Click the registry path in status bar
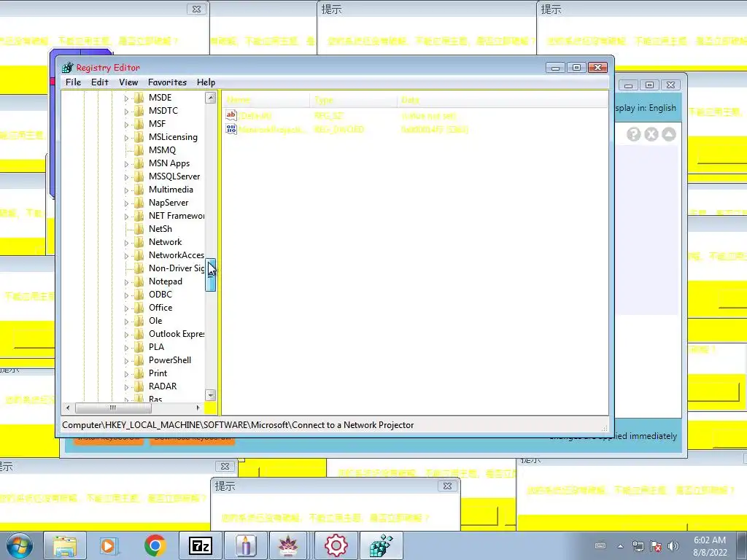 point(238,425)
